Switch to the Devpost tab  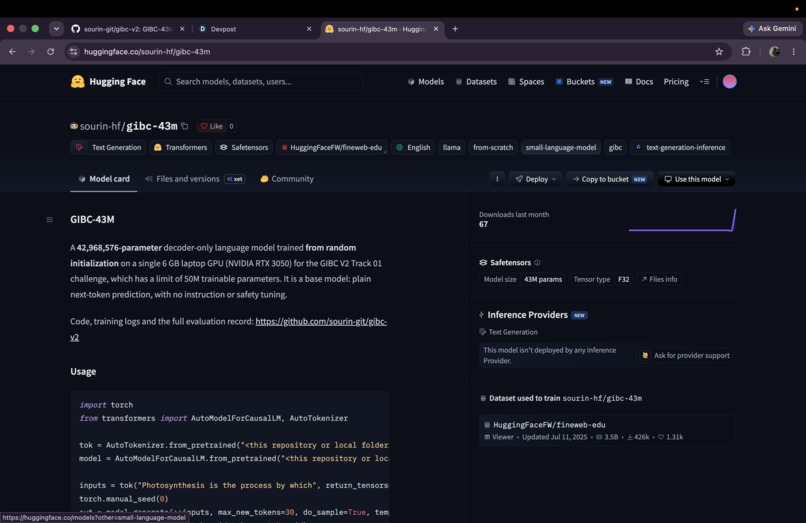click(254, 29)
